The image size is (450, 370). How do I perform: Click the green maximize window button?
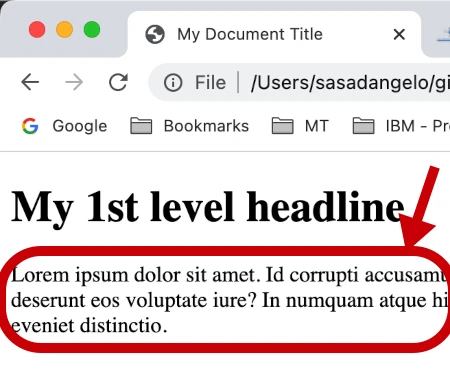pos(92,29)
